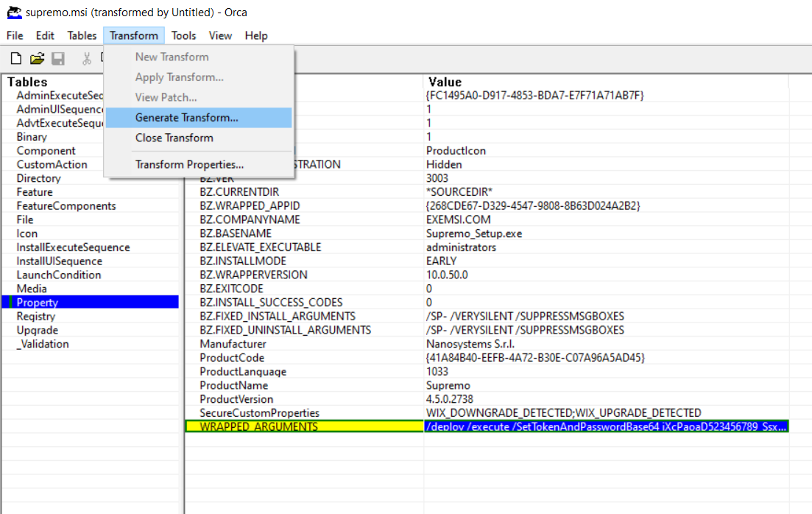Screen dimensions: 812x514
Task: Open the Edit menu
Action: [x=45, y=36]
